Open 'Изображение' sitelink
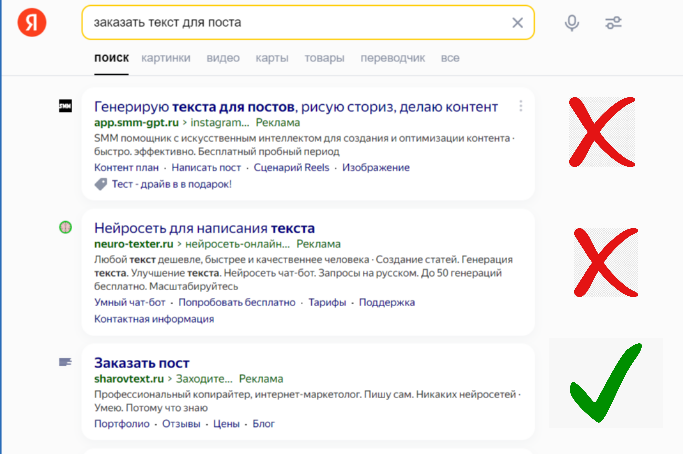This screenshot has width=683, height=454. (376, 168)
